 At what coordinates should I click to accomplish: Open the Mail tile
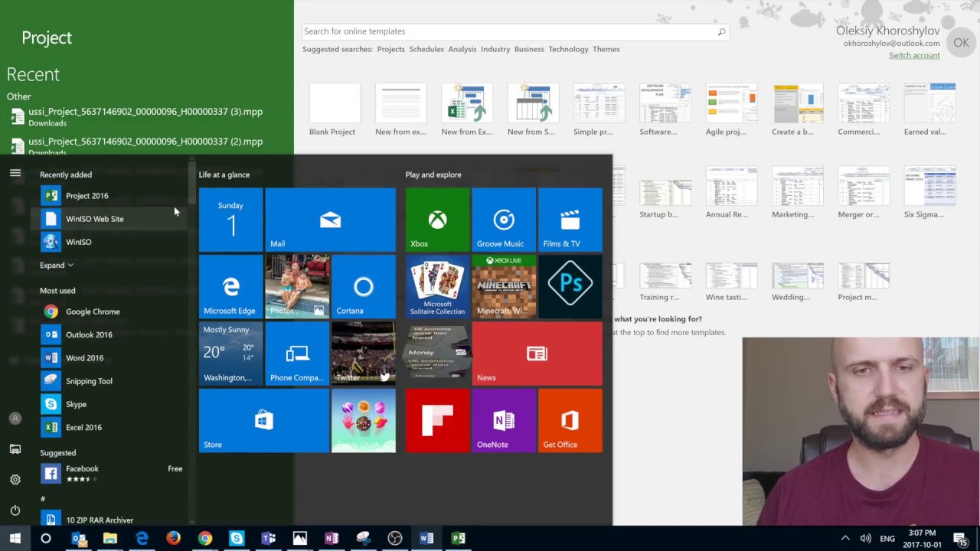(330, 220)
